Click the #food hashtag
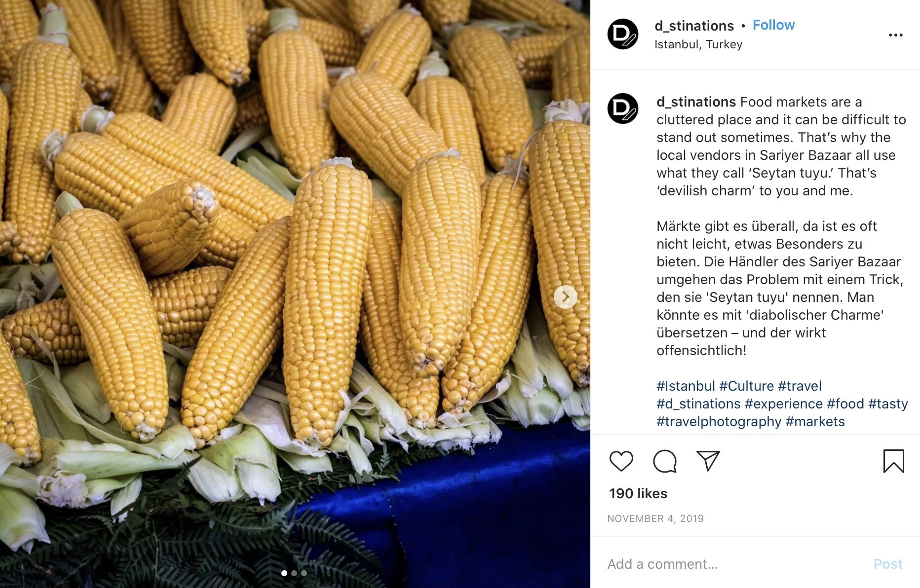 coord(845,404)
